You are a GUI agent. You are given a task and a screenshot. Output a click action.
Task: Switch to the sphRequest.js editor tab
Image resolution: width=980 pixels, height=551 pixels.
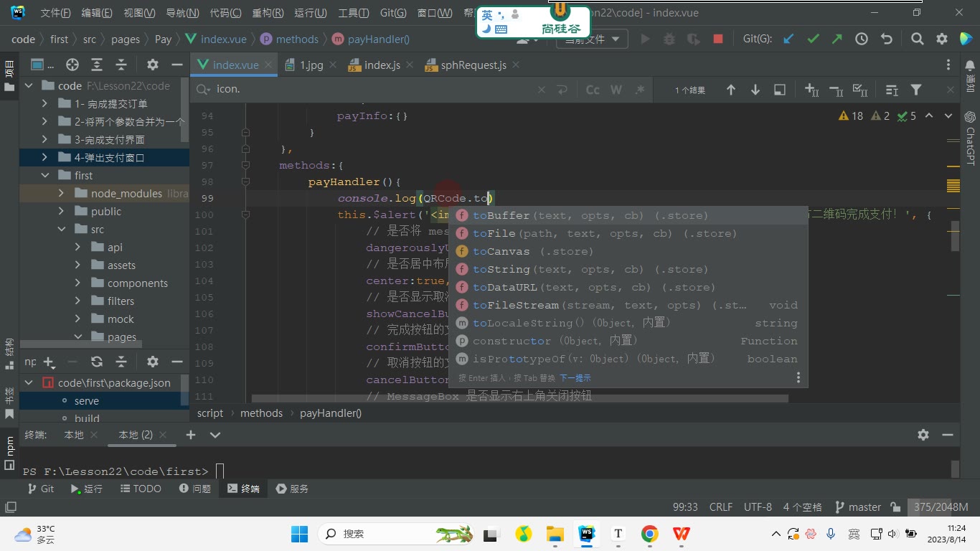coord(473,65)
